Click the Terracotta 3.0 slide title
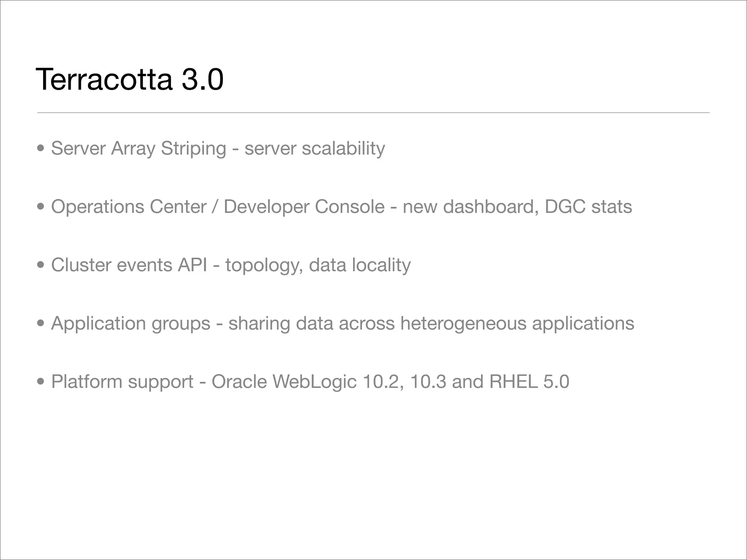747x560 pixels. [129, 79]
